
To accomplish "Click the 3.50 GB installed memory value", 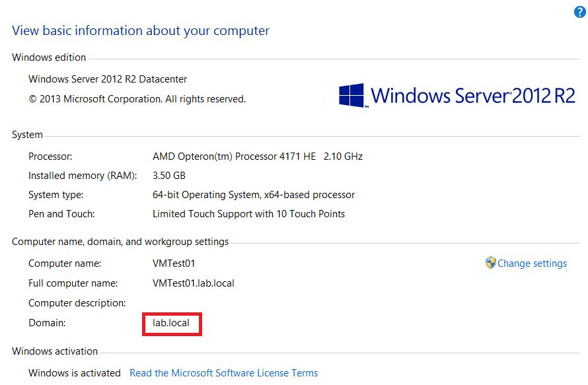I will (168, 176).
